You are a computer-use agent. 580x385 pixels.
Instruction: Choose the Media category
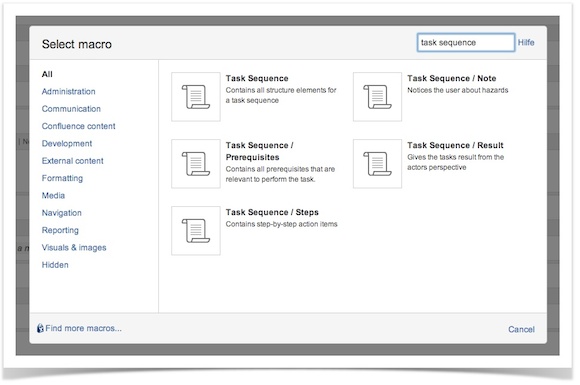tap(53, 196)
